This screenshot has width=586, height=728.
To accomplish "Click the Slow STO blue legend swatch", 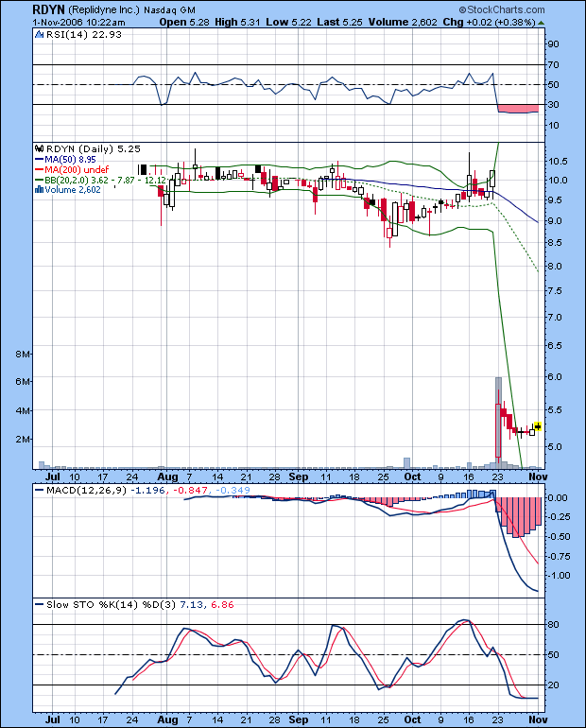I will tap(40, 604).
